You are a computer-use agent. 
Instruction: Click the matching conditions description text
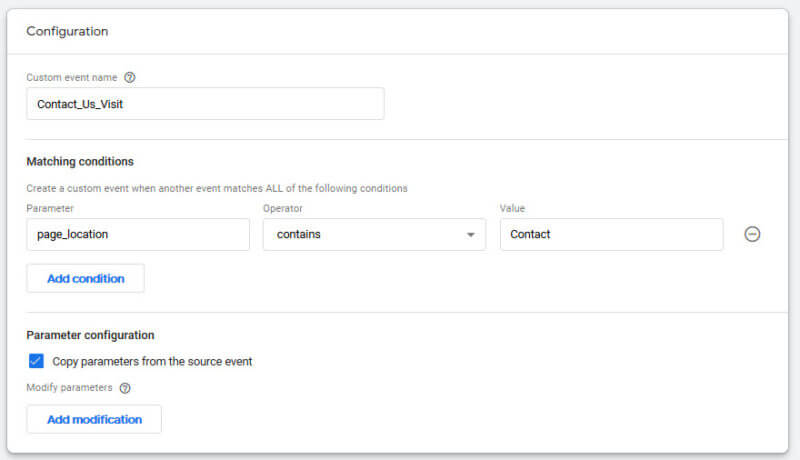217,188
